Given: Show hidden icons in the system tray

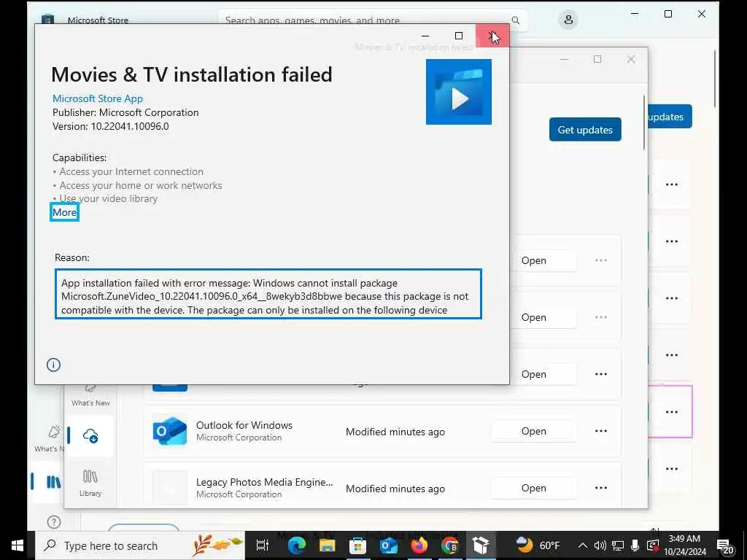Looking at the screenshot, I should click(x=582, y=545).
